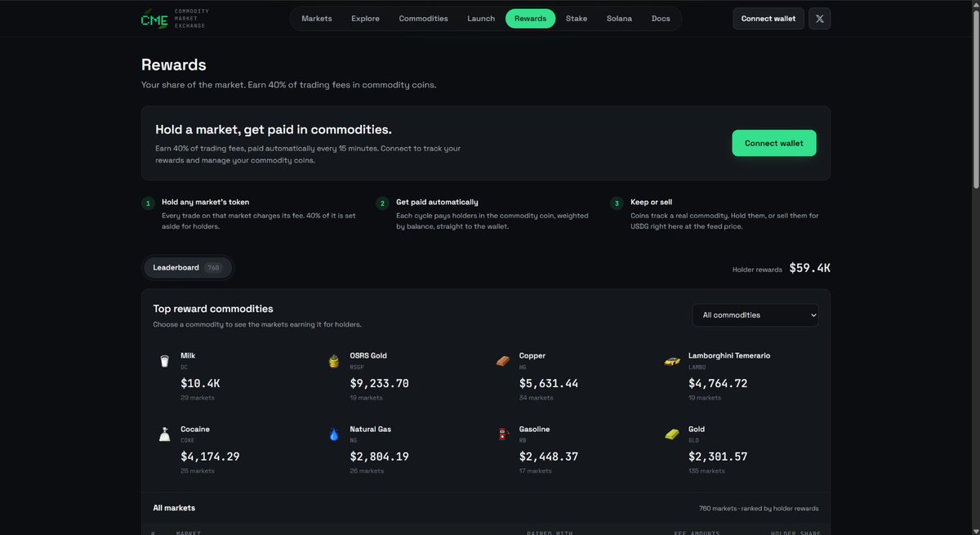Screen dimensions: 980x535
Task: Open the Solana nav item
Action: coord(619,18)
